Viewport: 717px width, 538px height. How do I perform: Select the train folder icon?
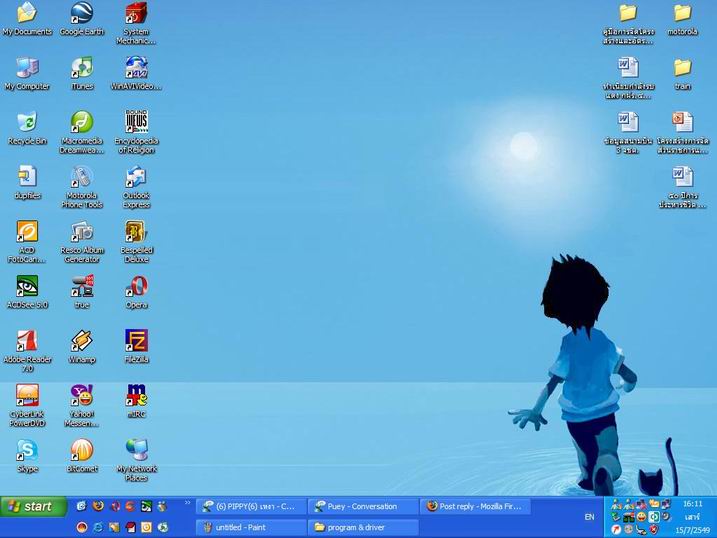click(x=682, y=73)
